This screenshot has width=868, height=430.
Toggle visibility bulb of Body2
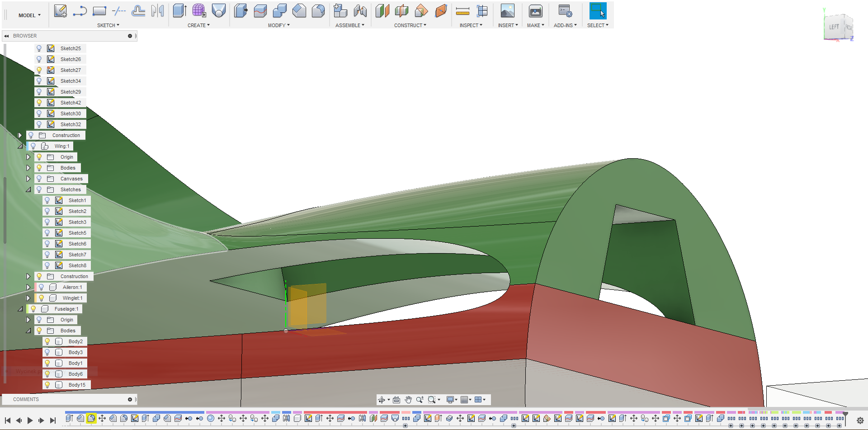point(47,341)
